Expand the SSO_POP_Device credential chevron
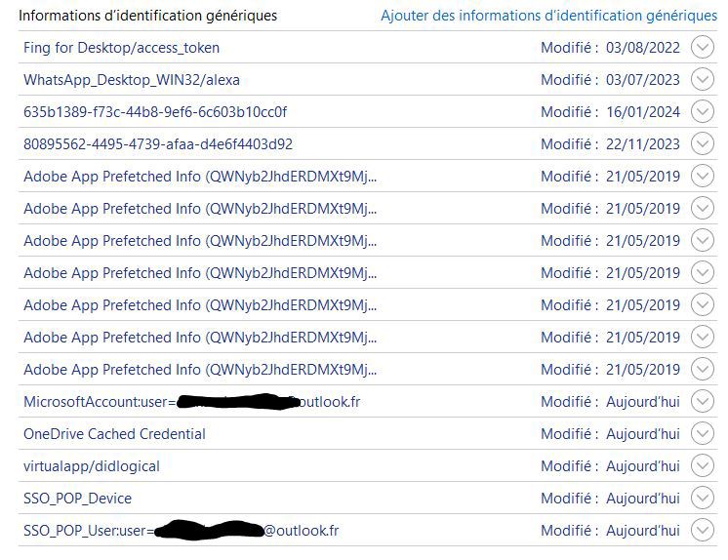The image size is (728, 560). tap(702, 498)
